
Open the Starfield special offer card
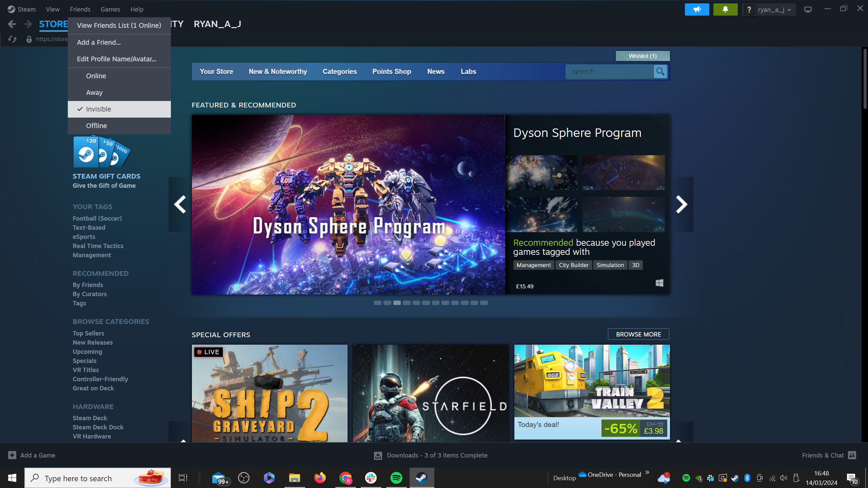click(431, 393)
